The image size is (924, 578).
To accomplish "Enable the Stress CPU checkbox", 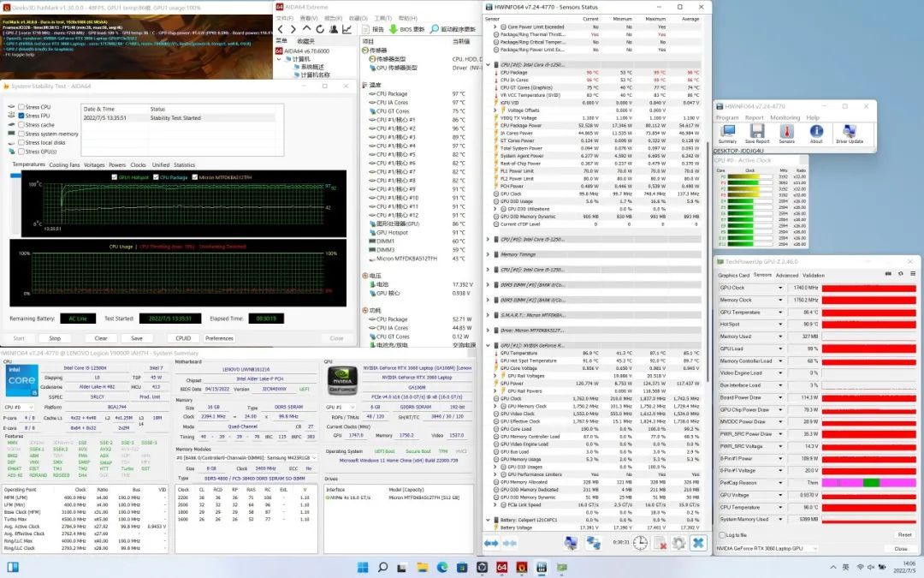I will (x=21, y=107).
